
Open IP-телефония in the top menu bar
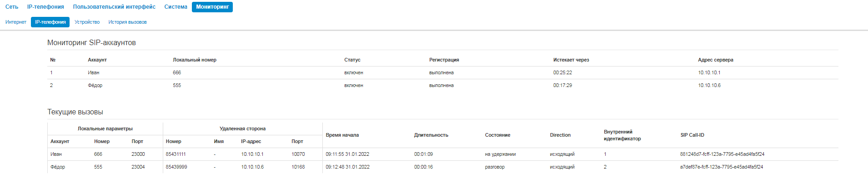[45, 7]
